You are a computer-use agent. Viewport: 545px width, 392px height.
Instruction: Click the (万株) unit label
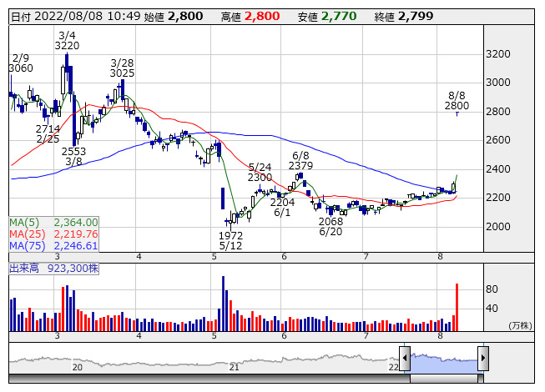520,325
